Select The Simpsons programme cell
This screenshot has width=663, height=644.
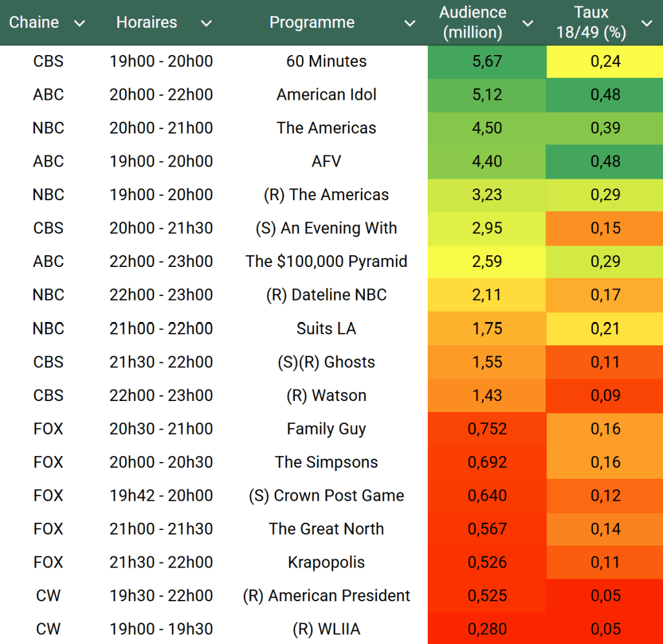click(x=326, y=462)
